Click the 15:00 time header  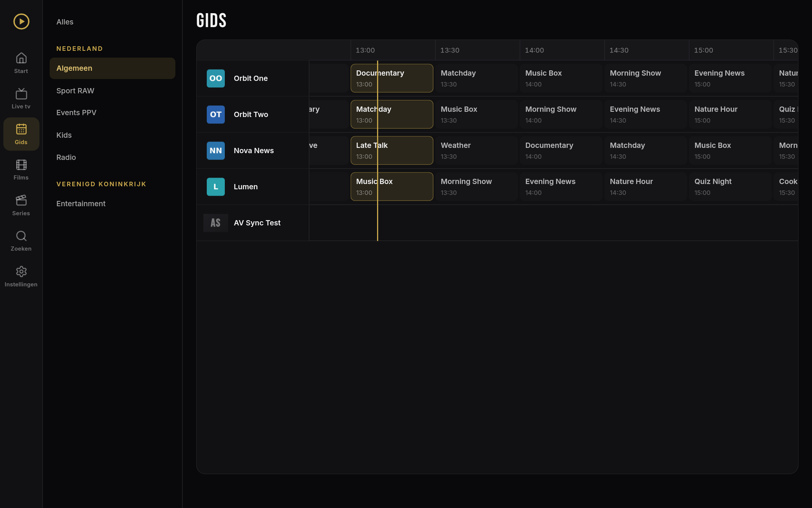pyautogui.click(x=703, y=50)
